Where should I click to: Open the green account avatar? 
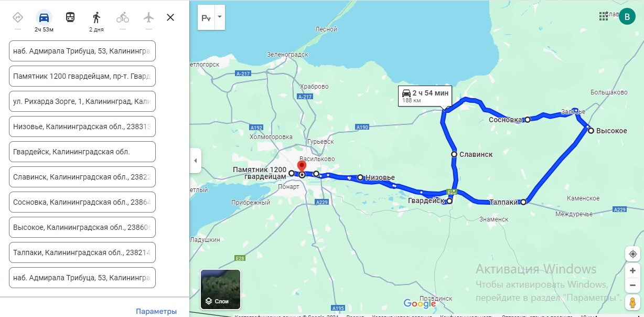click(x=627, y=16)
